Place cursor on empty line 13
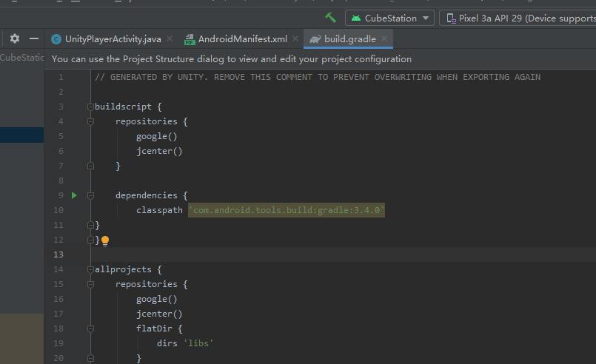The height and width of the screenshot is (364, 596). [x=296, y=255]
